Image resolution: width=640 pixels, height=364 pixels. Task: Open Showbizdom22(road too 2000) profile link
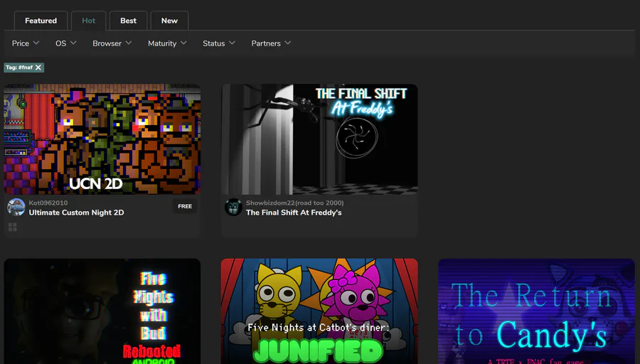pyautogui.click(x=294, y=203)
